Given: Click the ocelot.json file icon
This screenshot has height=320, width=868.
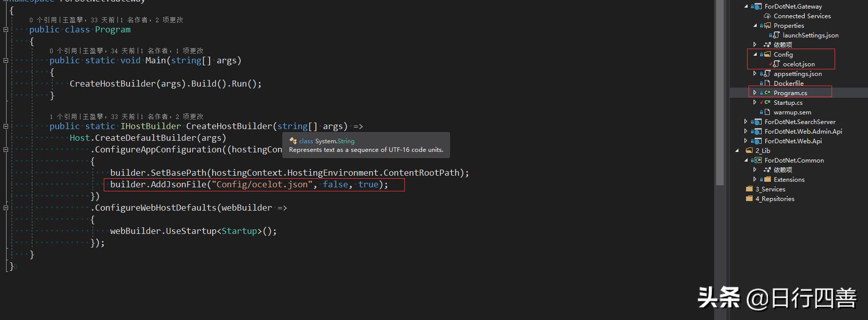Looking at the screenshot, I should (x=776, y=64).
